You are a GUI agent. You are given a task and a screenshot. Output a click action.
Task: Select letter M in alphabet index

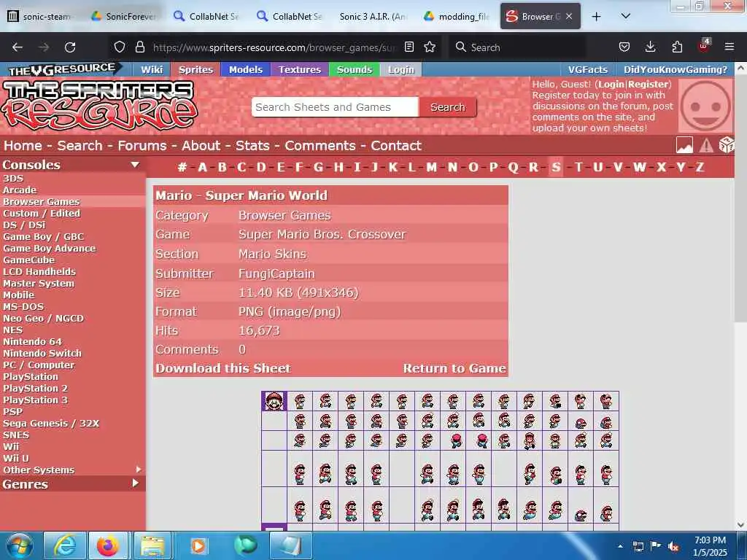[x=431, y=167]
